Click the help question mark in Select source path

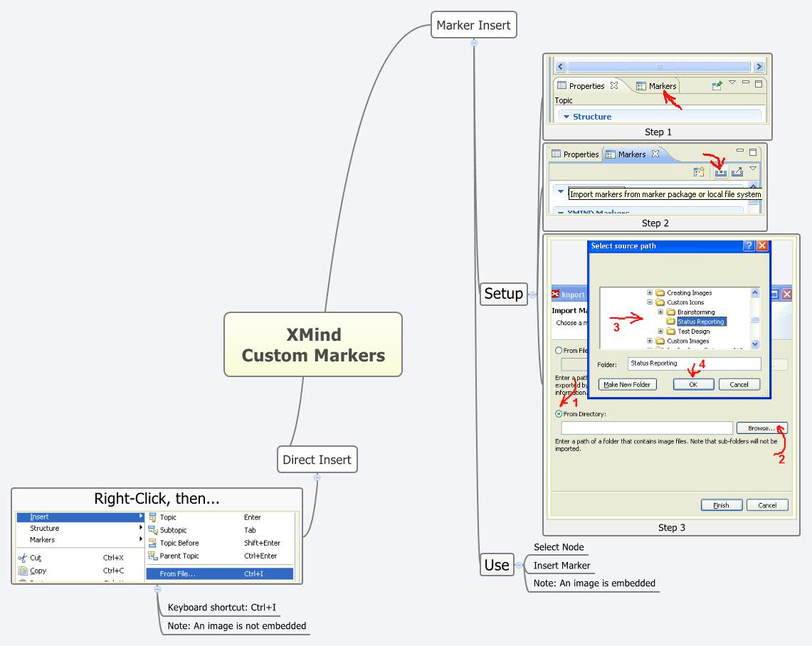pyautogui.click(x=749, y=245)
